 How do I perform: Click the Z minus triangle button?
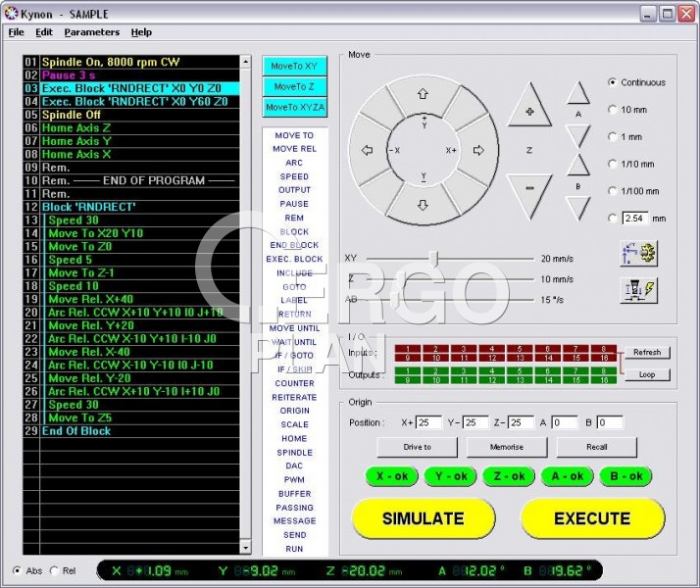coord(529,193)
